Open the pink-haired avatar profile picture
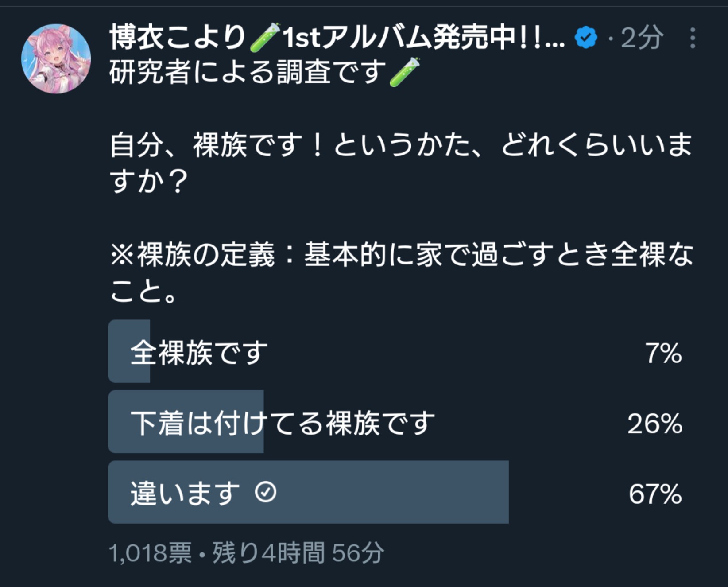The image size is (728, 587). click(x=56, y=58)
